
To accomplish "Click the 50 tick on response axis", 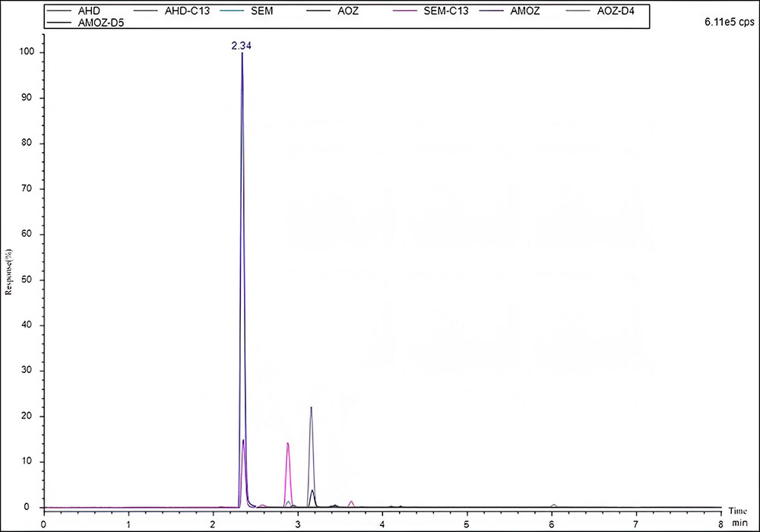I will pos(29,280).
